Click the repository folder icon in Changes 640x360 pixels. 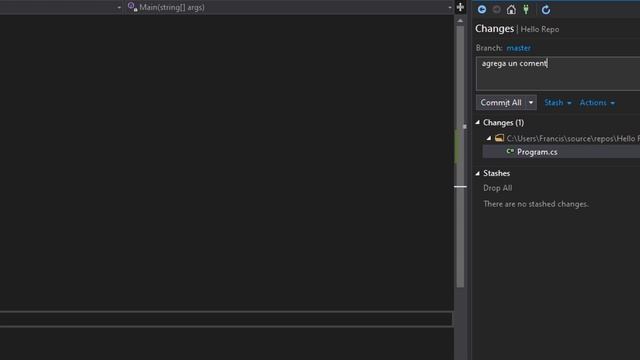[499, 138]
